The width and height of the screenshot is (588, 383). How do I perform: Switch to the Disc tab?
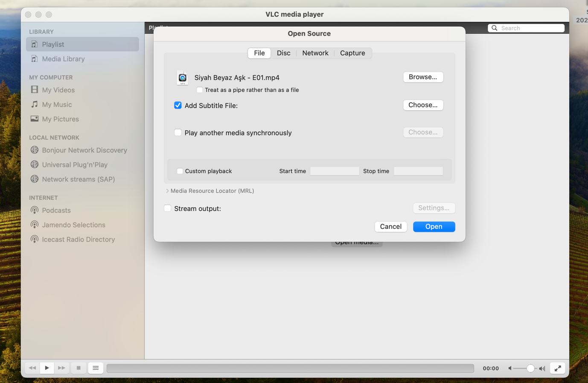pos(283,53)
